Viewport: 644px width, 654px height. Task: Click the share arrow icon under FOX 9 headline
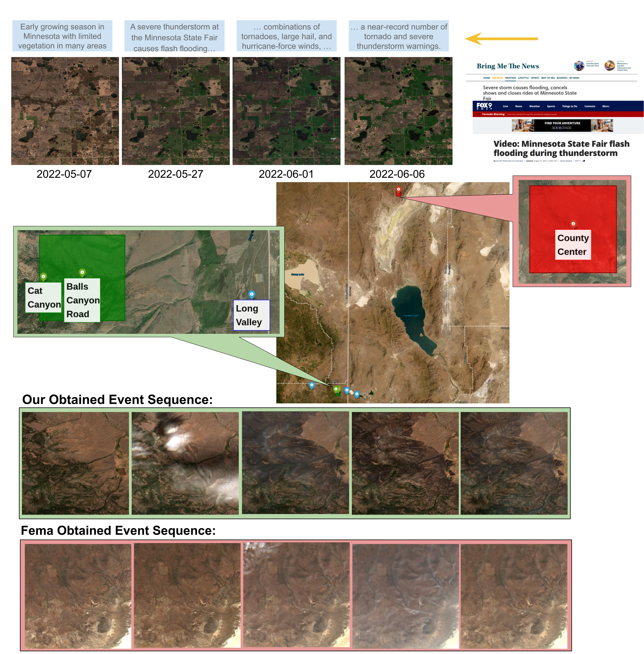pos(584,161)
